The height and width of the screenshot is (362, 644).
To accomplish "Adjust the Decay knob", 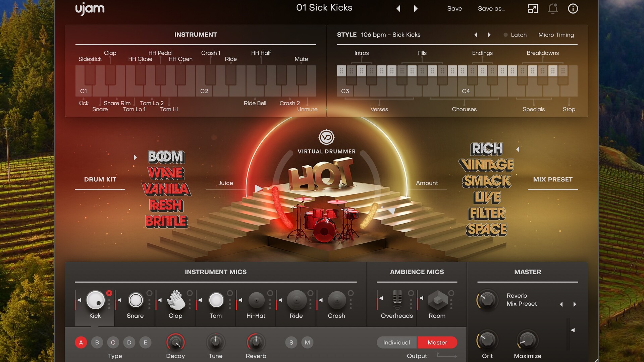I will (x=175, y=342).
